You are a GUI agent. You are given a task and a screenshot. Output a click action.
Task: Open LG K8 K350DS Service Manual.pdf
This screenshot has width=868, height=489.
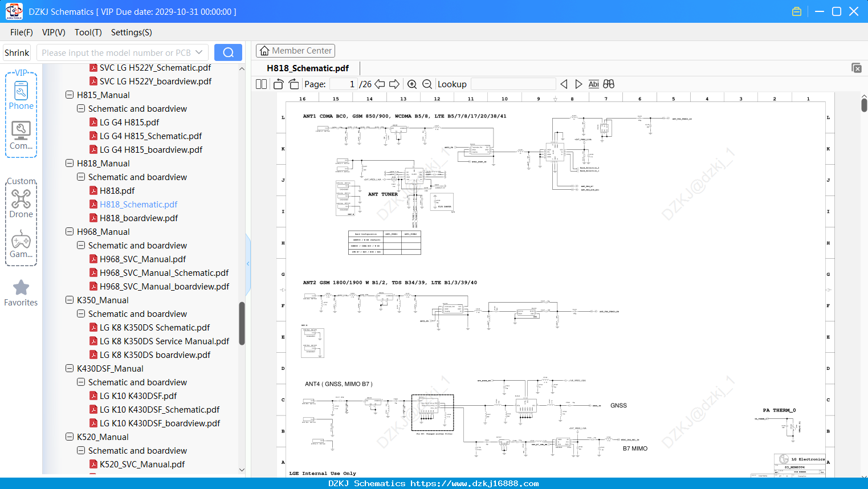tap(164, 341)
